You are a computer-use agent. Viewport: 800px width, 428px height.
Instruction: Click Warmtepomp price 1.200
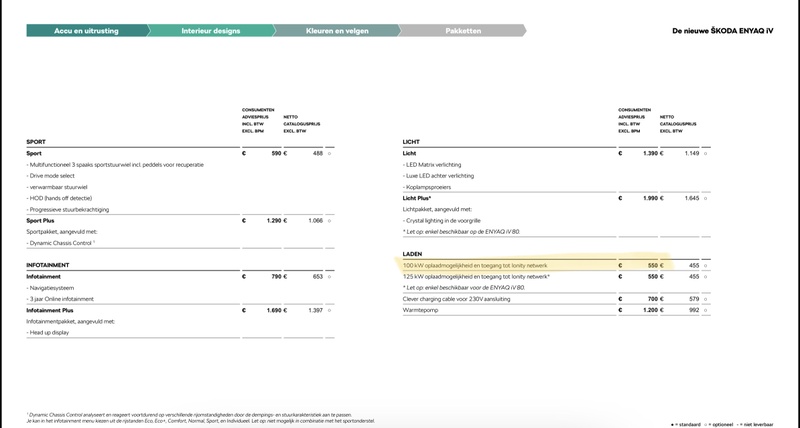tap(651, 310)
